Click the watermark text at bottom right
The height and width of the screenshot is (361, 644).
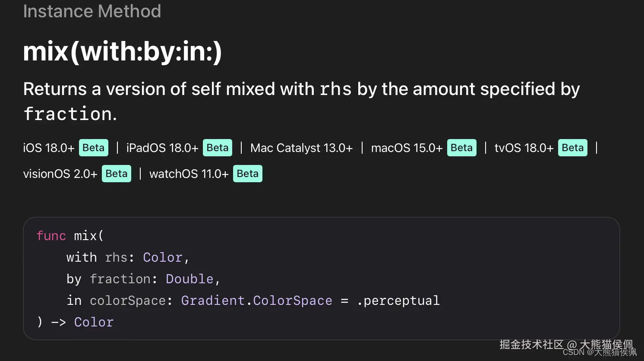[567, 346]
